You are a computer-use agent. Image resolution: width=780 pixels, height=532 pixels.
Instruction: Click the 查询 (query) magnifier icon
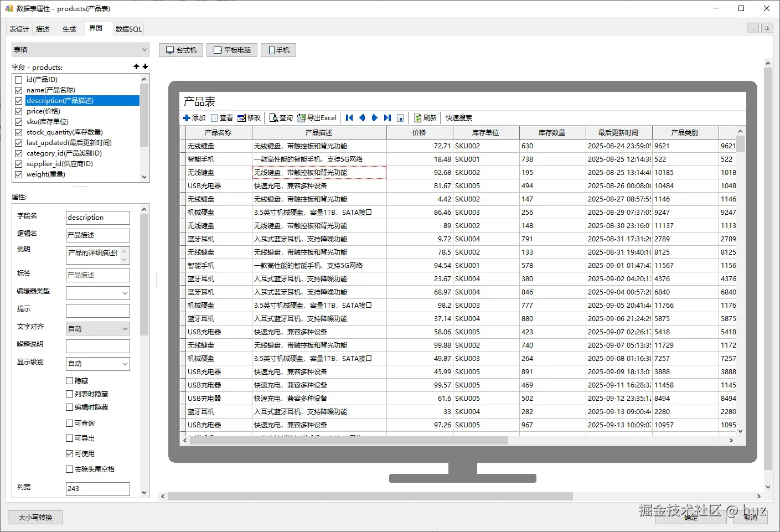273,118
